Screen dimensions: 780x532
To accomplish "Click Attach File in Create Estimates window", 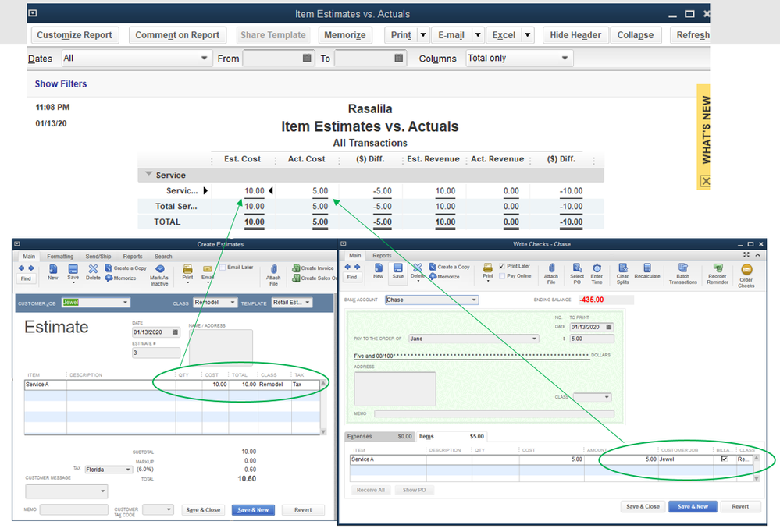I will [273, 269].
